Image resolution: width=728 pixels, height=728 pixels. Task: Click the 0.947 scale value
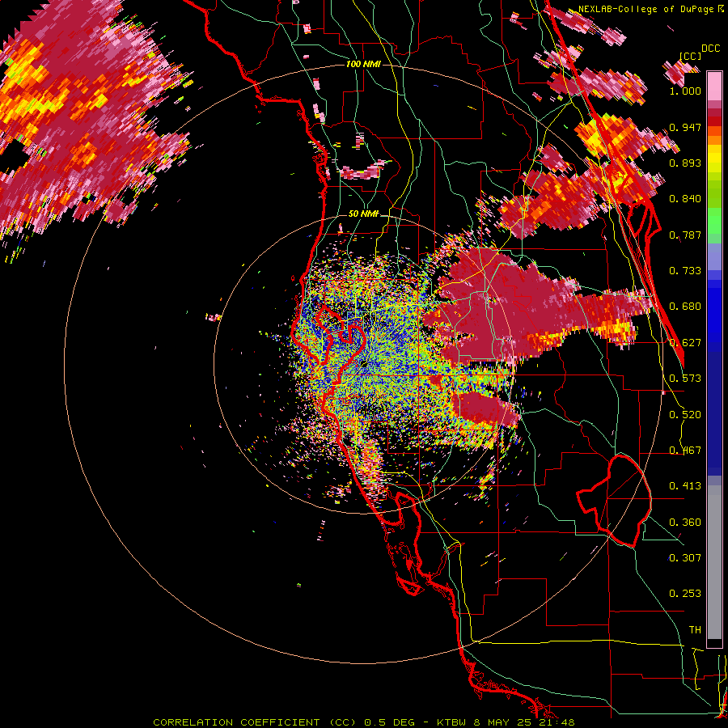point(685,127)
